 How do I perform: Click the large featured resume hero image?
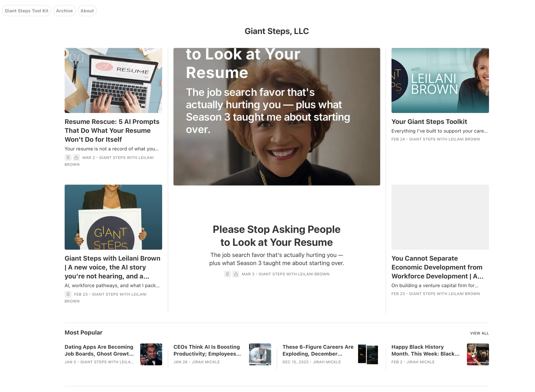click(x=276, y=116)
